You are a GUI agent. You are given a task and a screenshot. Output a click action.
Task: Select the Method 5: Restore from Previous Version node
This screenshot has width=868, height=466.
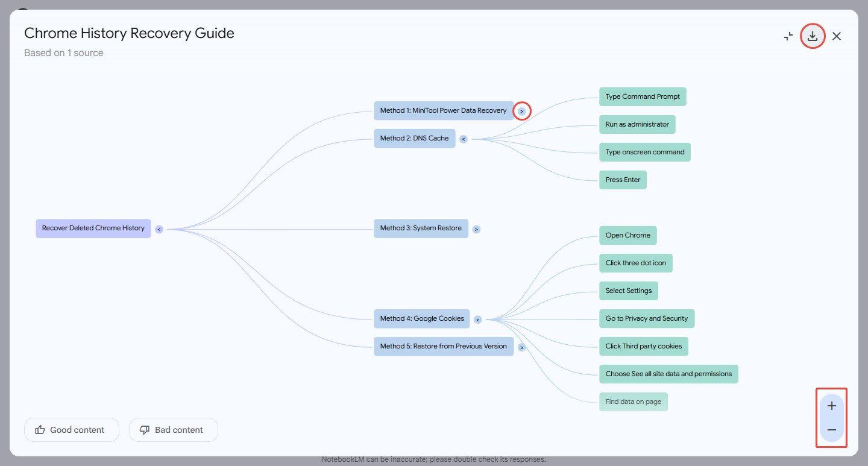point(444,346)
